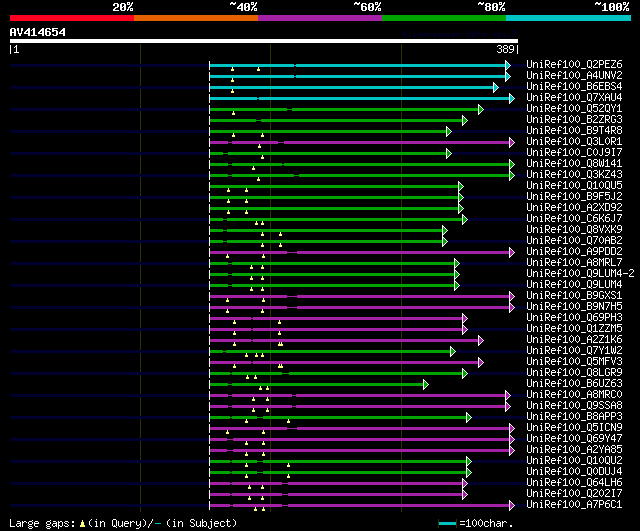This screenshot has height=531, width=640.
Task: Click the white query sequence bar
Action: (x=264, y=41)
